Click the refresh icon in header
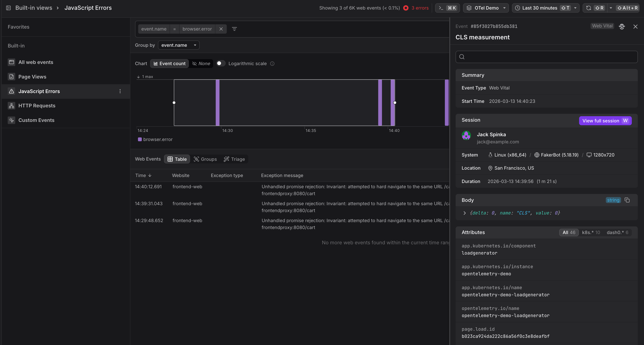Image resolution: width=644 pixels, height=345 pixels. click(588, 8)
